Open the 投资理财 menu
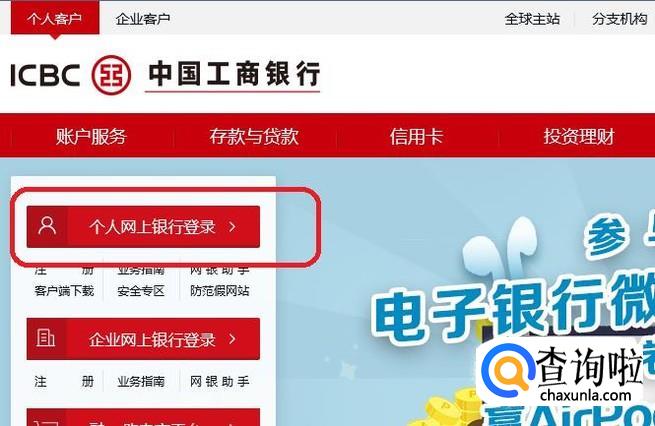The height and width of the screenshot is (426, 655). [579, 136]
